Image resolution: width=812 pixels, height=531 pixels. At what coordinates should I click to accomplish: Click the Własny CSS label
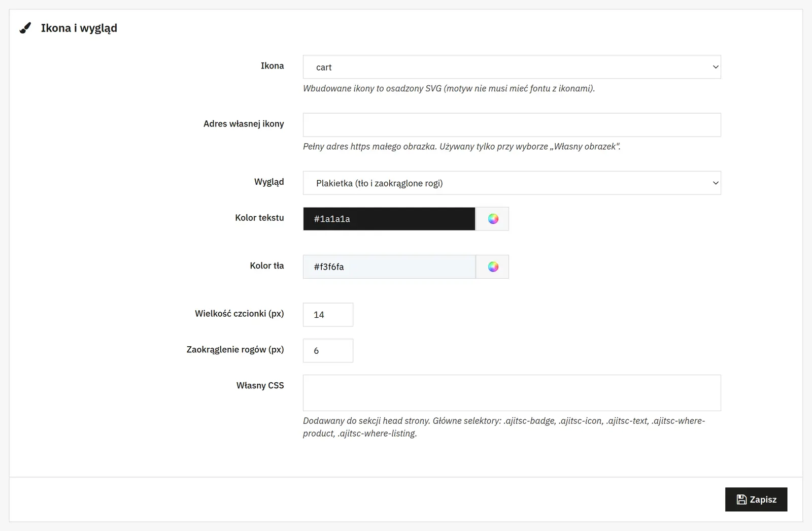coord(260,385)
